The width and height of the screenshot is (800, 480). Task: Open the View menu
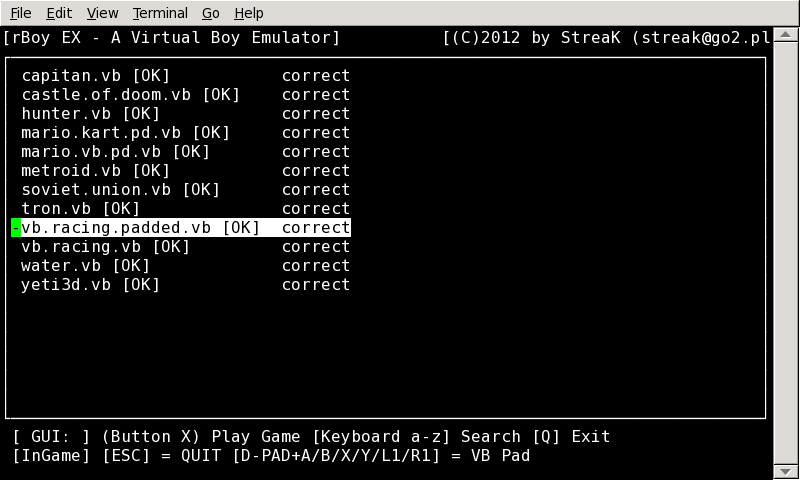click(102, 13)
